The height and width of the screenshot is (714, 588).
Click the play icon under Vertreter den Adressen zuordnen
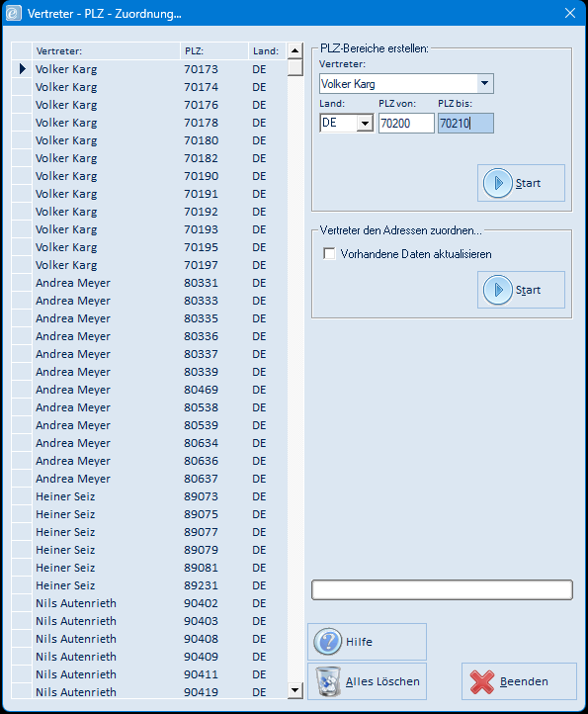coord(497,290)
